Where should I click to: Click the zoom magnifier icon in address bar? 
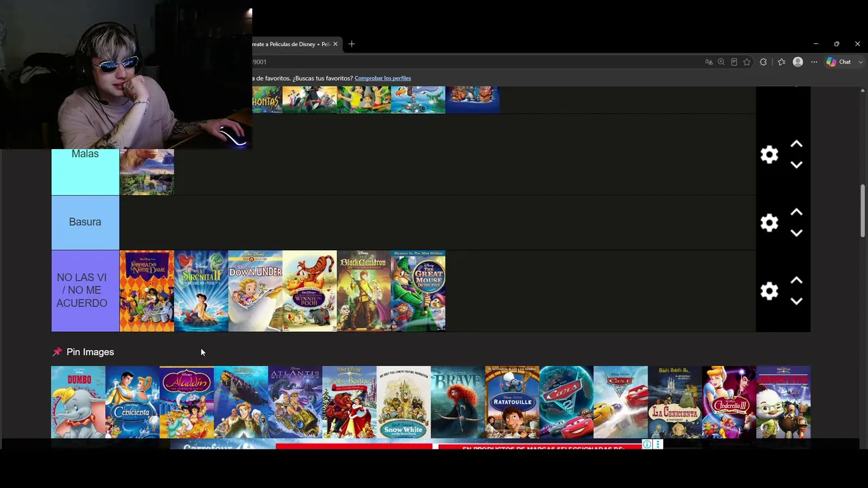pos(721,62)
